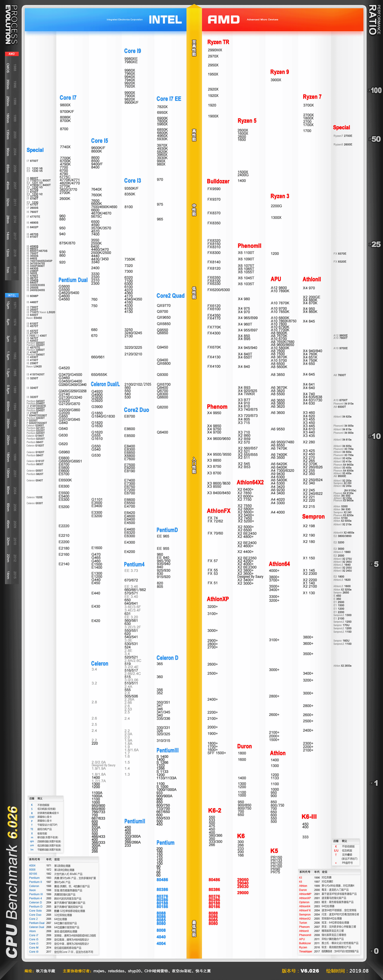
Task: Click the Pentium Dual heading
Action: pos(73,280)
